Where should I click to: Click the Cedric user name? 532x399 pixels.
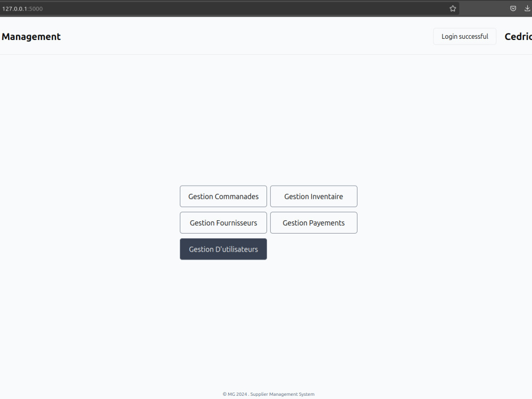pyautogui.click(x=518, y=37)
